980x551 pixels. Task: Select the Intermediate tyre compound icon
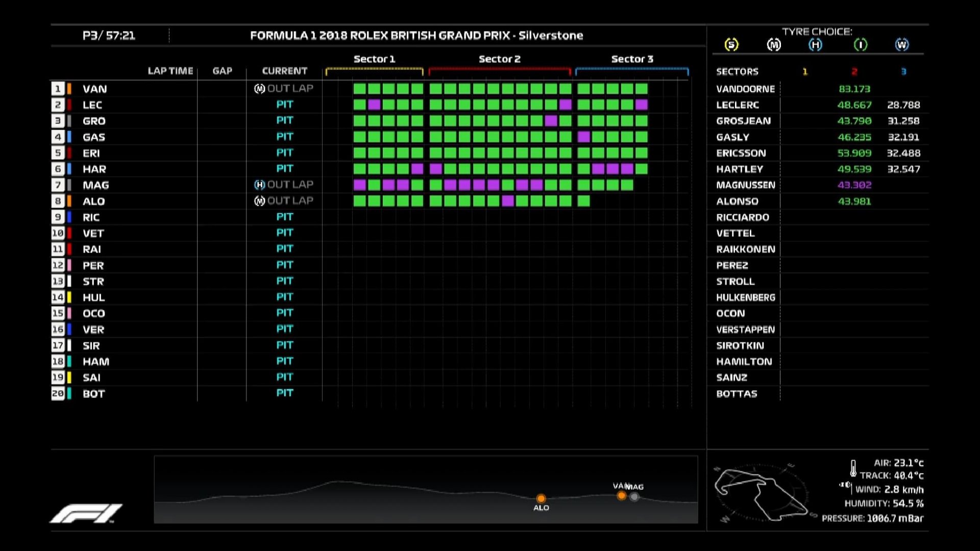(x=860, y=45)
